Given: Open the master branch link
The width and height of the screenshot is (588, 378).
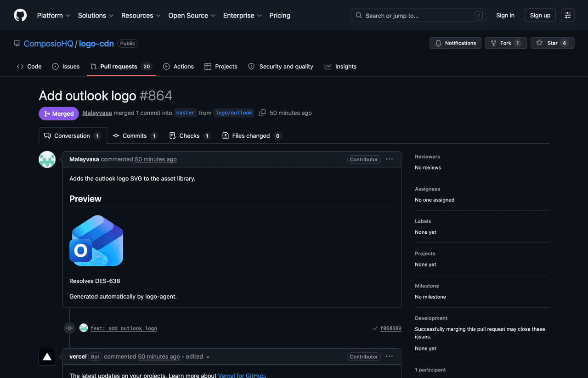Looking at the screenshot, I should [x=186, y=113].
